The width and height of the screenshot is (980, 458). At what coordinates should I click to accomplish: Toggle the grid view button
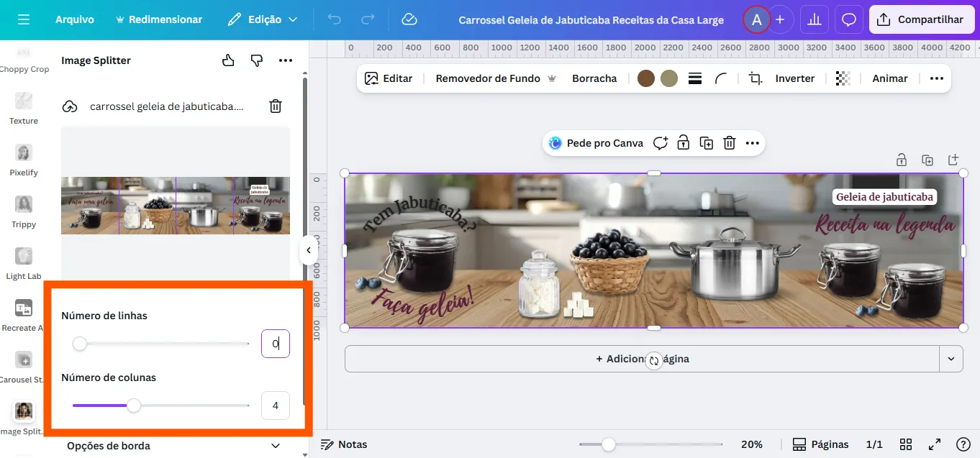pos(906,444)
